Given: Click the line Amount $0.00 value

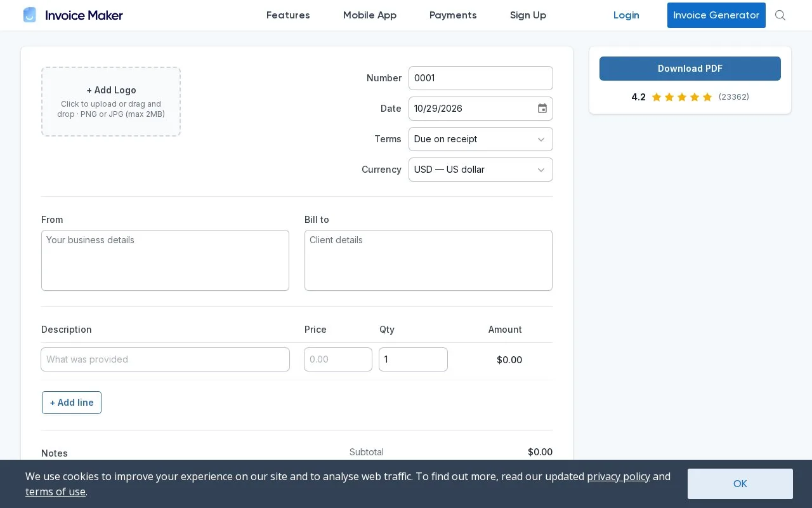Looking at the screenshot, I should [x=509, y=360].
